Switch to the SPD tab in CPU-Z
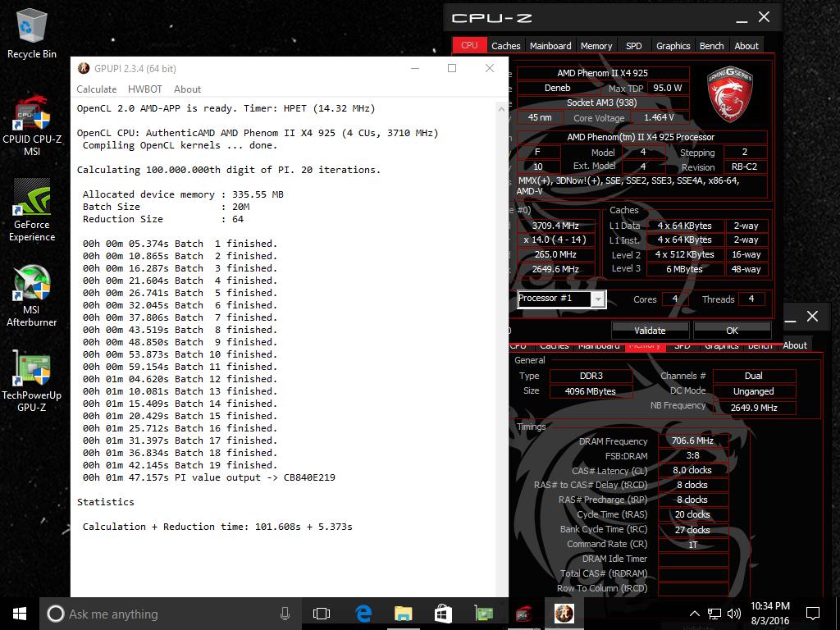The width and height of the screenshot is (840, 630). tap(634, 46)
